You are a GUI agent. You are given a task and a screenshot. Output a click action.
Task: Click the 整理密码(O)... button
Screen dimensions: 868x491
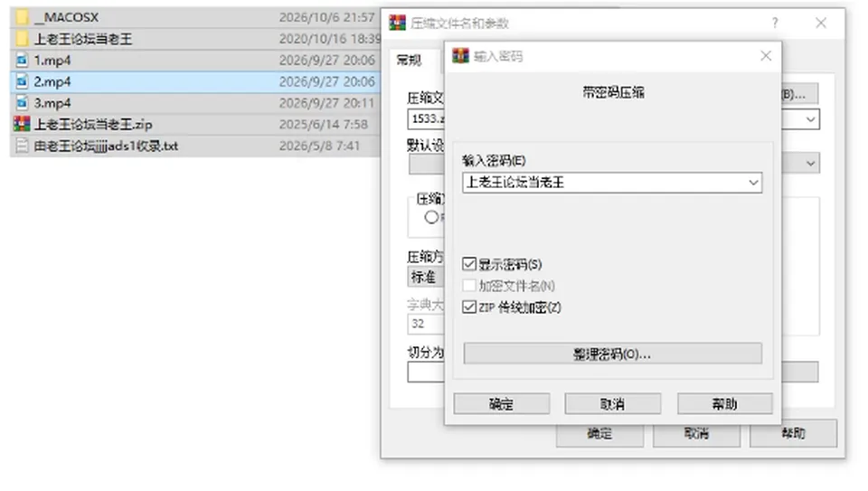(612, 354)
